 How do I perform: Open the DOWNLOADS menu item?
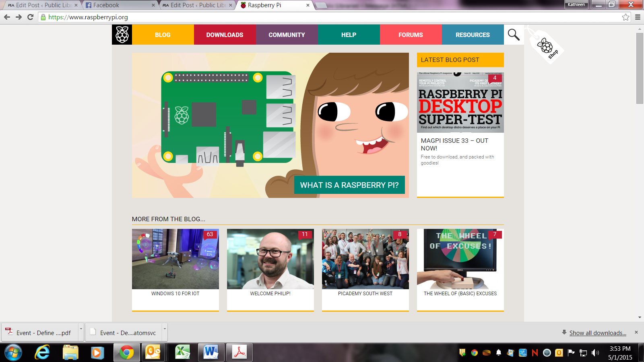pyautogui.click(x=225, y=35)
